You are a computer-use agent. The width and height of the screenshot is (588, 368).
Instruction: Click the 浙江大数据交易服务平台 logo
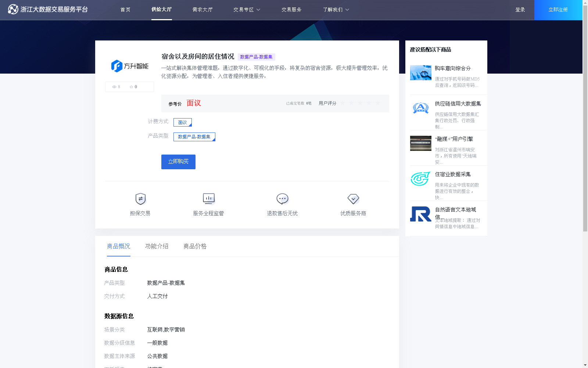[48, 9]
